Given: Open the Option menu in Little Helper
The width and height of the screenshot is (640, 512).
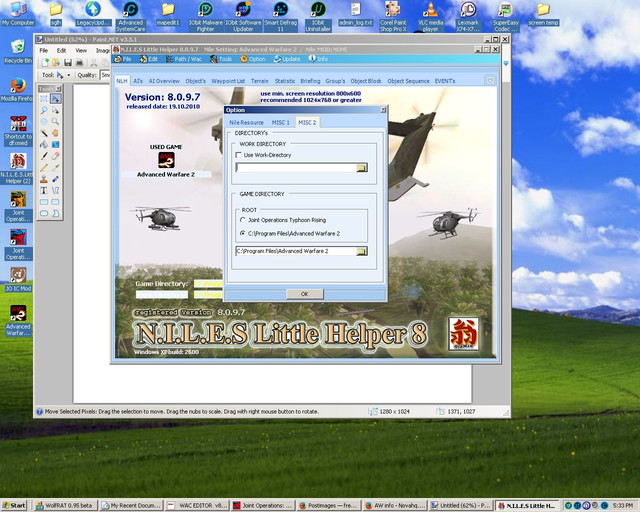Looking at the screenshot, I should coord(253,59).
